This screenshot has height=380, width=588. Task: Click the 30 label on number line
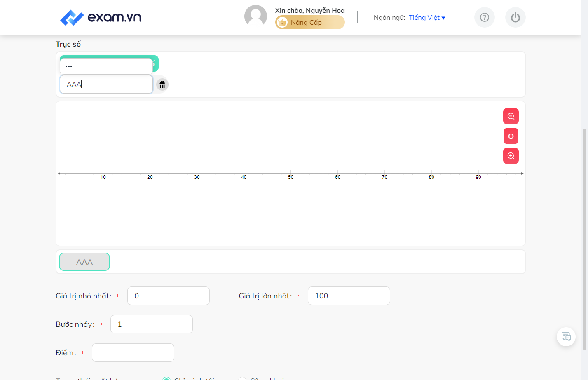197,177
